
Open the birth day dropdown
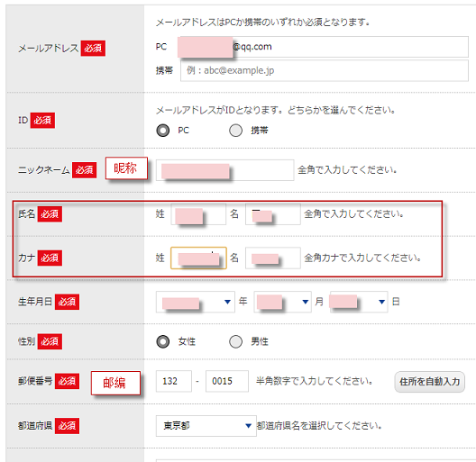click(359, 302)
